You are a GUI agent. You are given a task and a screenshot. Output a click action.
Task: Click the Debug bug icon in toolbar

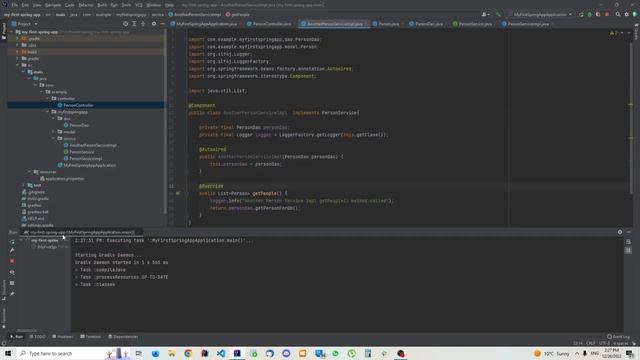[x=589, y=15]
